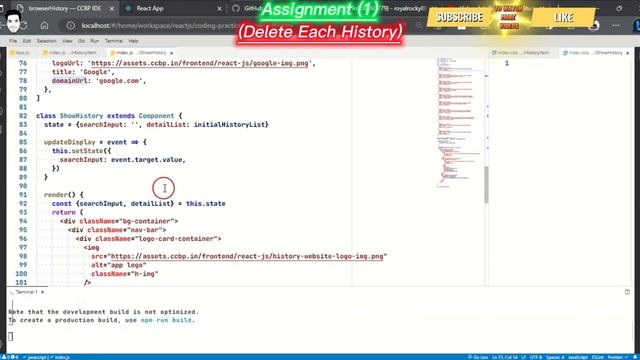This screenshot has width=640, height=360.
Task: Click the Prettier status bar item
Action: (x=617, y=357)
